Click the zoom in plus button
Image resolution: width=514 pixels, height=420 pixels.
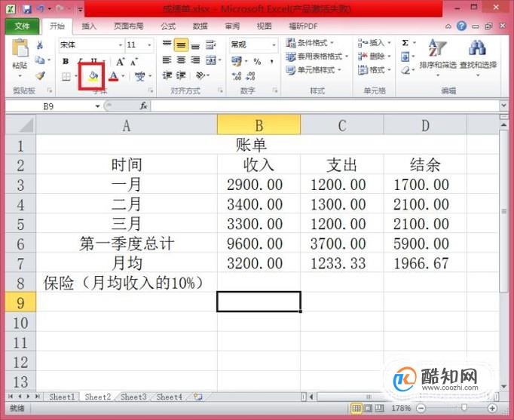[x=491, y=408]
